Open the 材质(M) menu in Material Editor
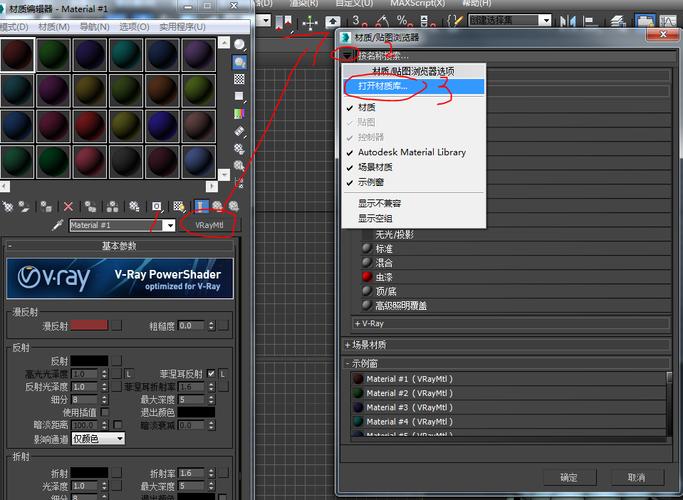This screenshot has height=500, width=683. (x=54, y=27)
